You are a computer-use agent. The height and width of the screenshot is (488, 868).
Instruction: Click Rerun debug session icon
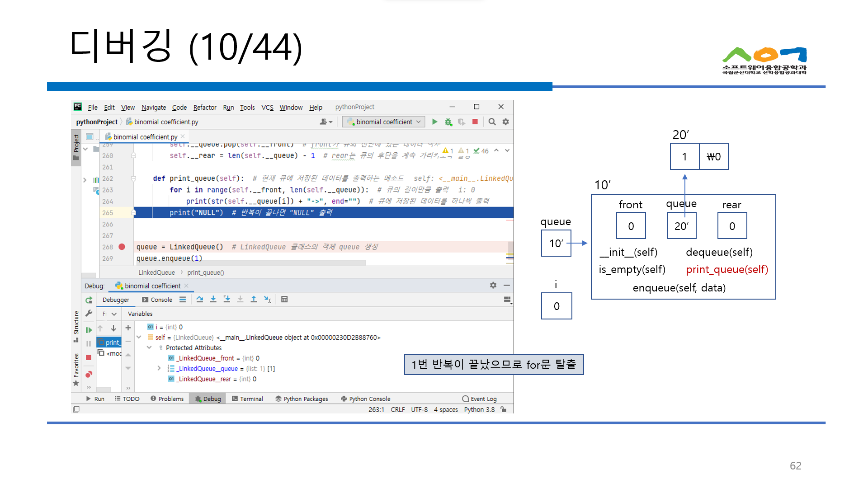tap(89, 300)
